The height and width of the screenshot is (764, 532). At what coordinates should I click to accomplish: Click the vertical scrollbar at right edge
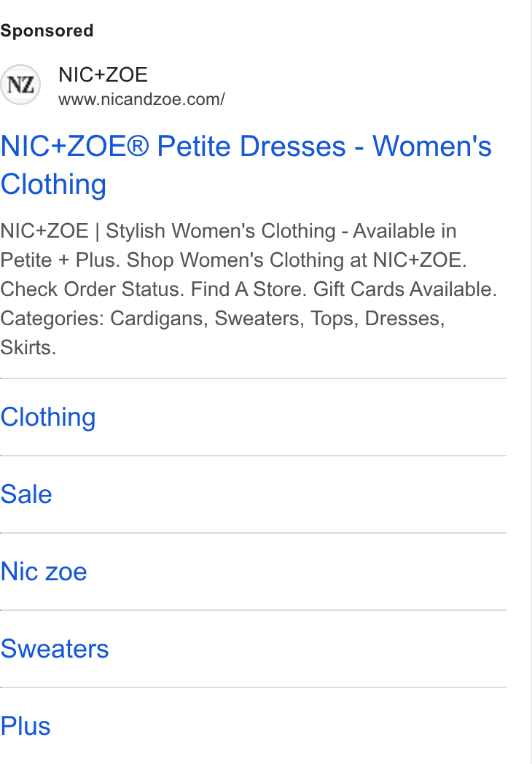(x=530, y=382)
